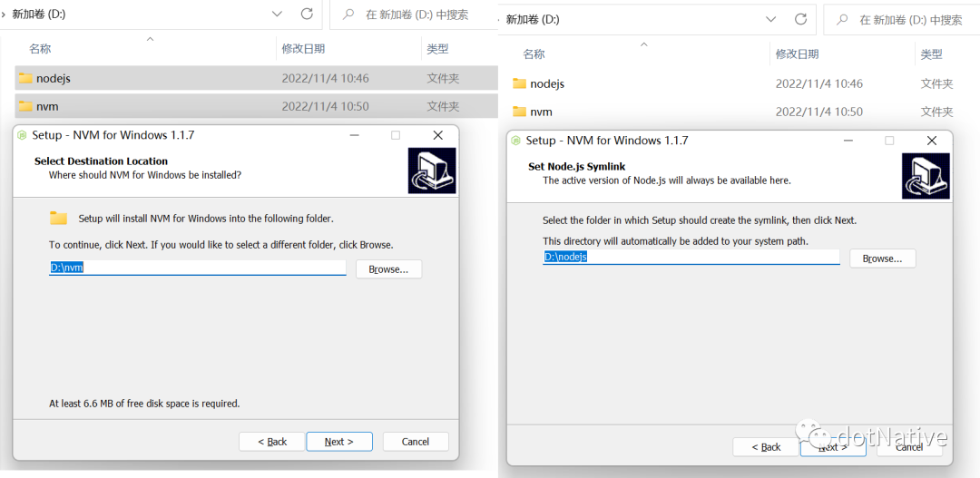Viewport: 980px width, 478px height.
Task: Click NVM icon in left setup title bar
Action: pos(23,135)
